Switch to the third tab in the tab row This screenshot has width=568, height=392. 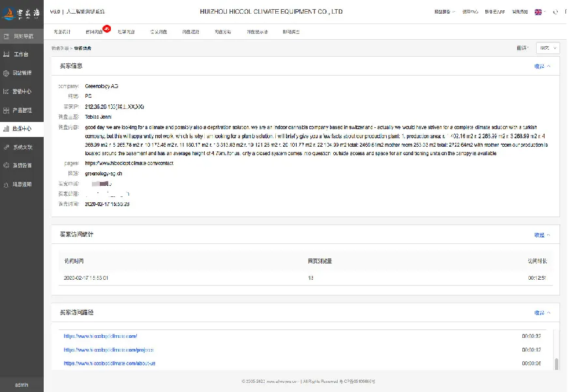pos(126,32)
